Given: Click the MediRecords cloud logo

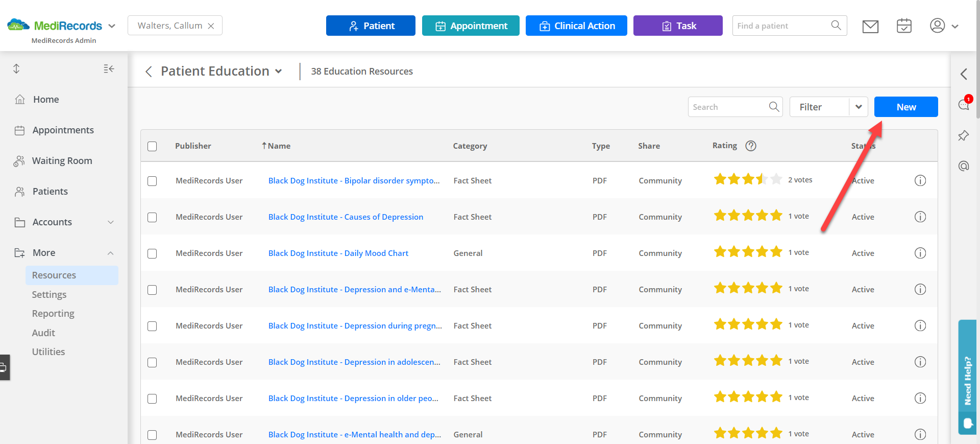Looking at the screenshot, I should pyautogui.click(x=18, y=25).
